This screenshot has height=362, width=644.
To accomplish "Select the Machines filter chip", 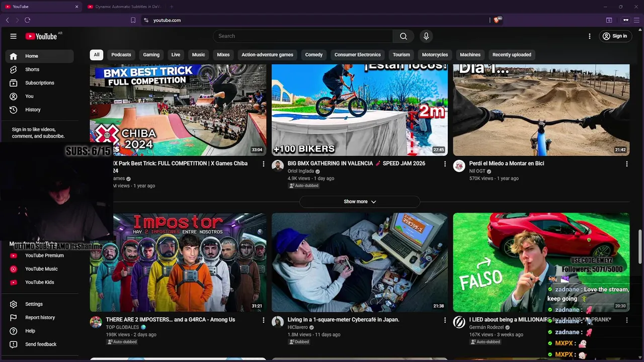I will pyautogui.click(x=470, y=55).
